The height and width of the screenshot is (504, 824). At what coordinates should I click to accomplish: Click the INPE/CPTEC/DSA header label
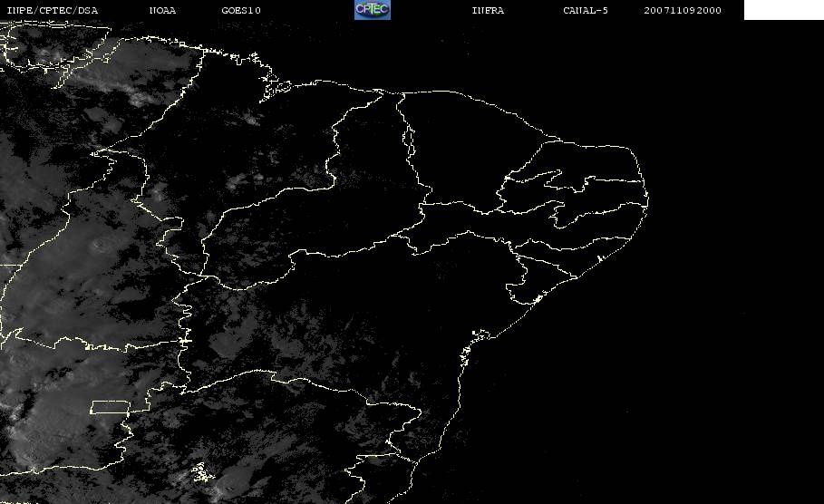(53, 11)
